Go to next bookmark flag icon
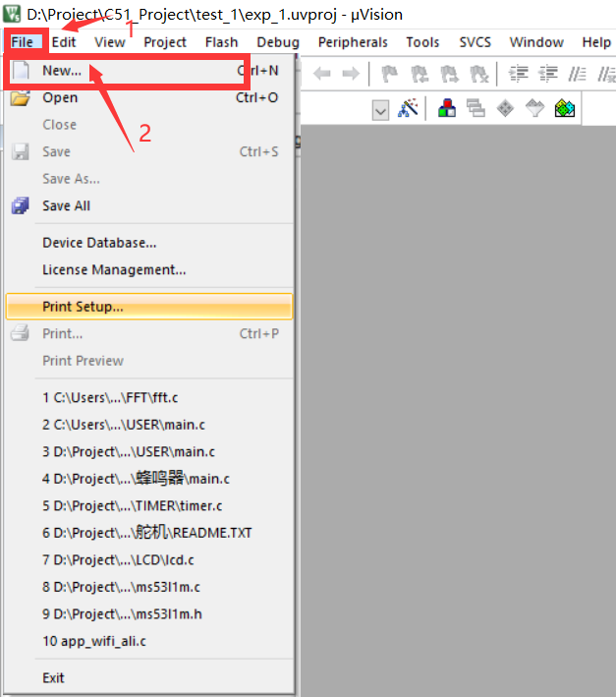The height and width of the screenshot is (697, 616). 449,74
